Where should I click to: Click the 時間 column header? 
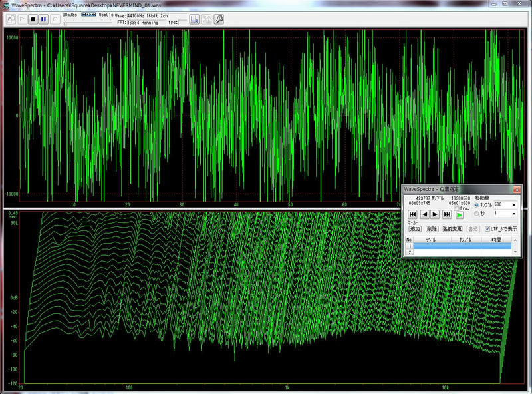pos(497,238)
